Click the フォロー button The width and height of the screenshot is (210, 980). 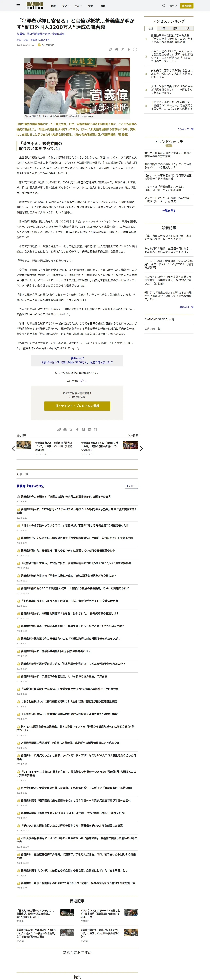[131, 486]
